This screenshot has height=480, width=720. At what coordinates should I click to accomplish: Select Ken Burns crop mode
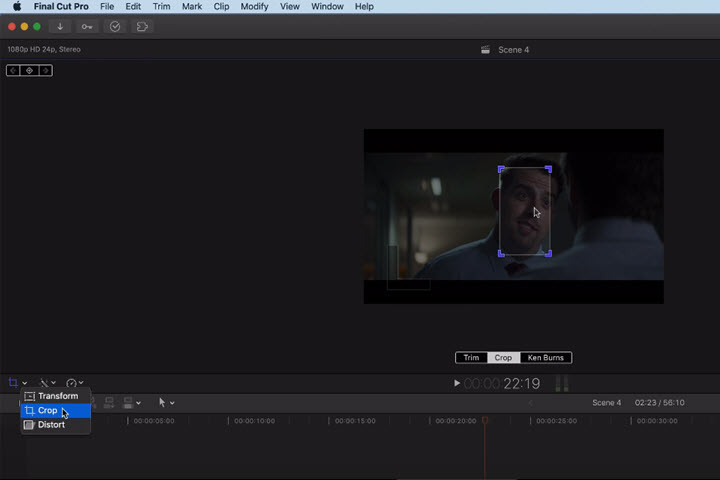546,358
